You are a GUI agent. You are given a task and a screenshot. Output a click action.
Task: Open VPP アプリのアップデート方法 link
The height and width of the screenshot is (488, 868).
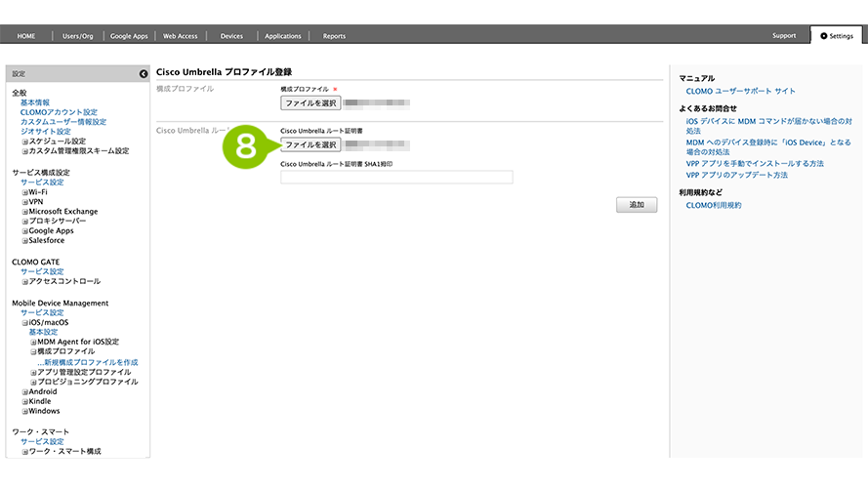tap(737, 175)
